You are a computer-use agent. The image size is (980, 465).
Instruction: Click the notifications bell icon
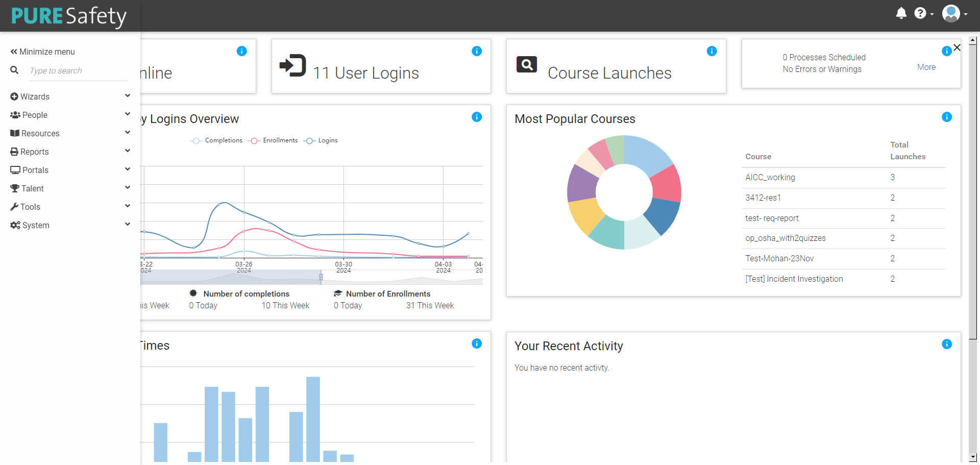[x=901, y=13]
